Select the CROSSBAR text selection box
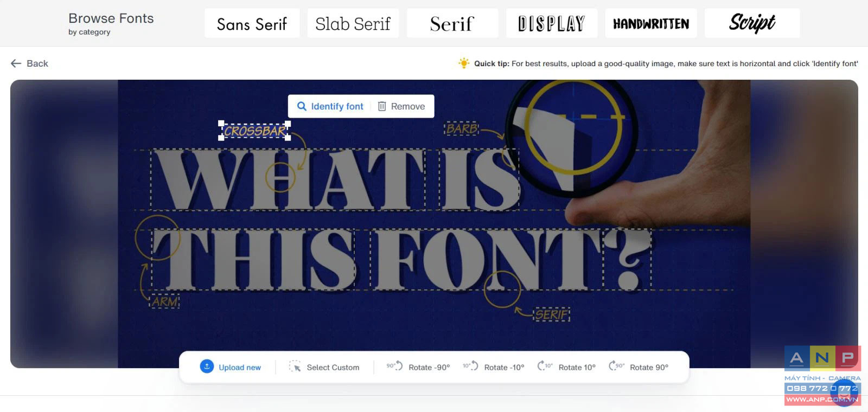 pyautogui.click(x=254, y=131)
